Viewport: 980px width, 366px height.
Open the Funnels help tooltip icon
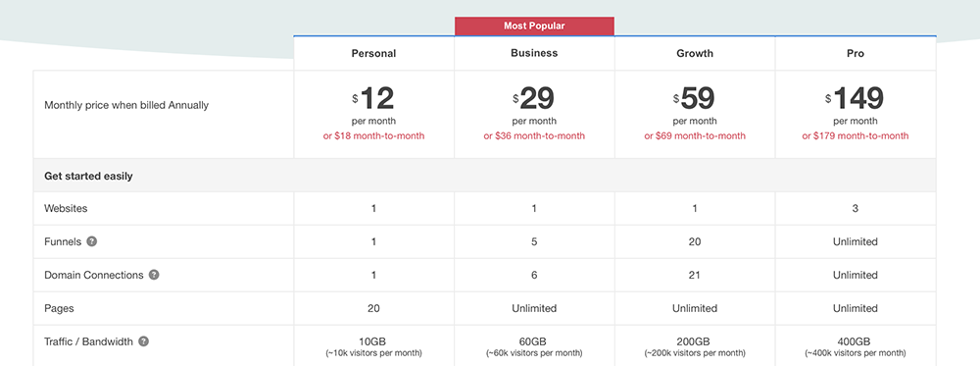(x=92, y=241)
